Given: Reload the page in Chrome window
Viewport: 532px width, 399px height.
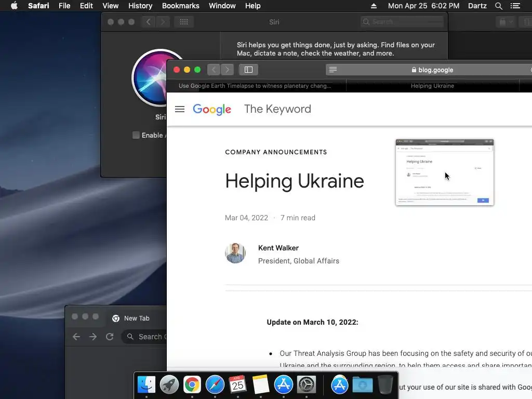Looking at the screenshot, I should [109, 337].
